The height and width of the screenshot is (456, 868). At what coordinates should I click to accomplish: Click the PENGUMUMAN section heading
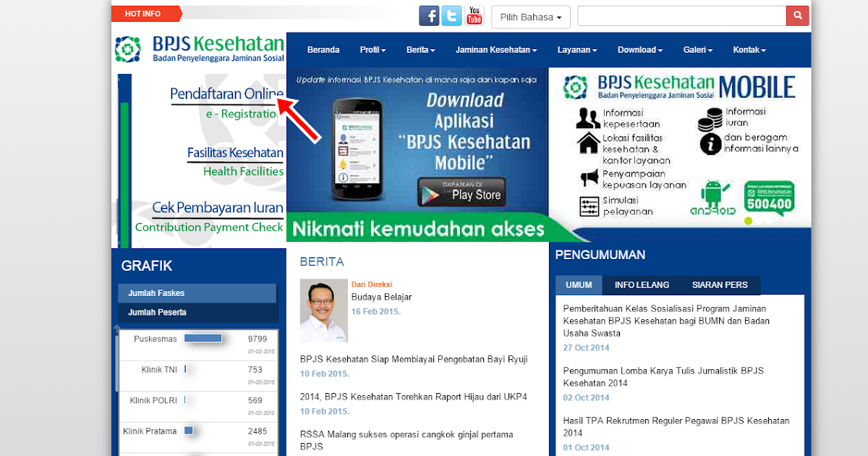pos(600,255)
